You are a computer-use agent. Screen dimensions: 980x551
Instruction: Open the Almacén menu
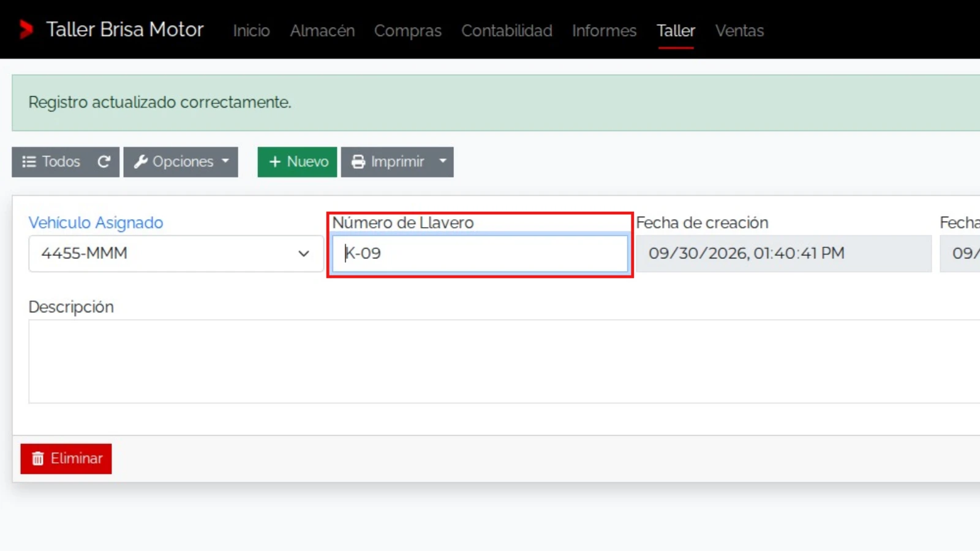[x=322, y=31]
